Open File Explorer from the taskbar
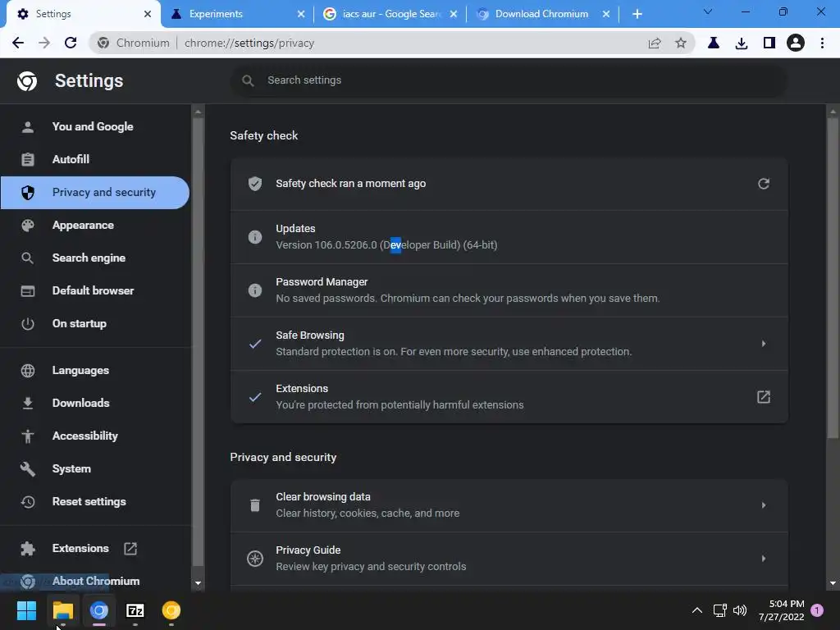Image resolution: width=840 pixels, height=630 pixels. pos(62,610)
